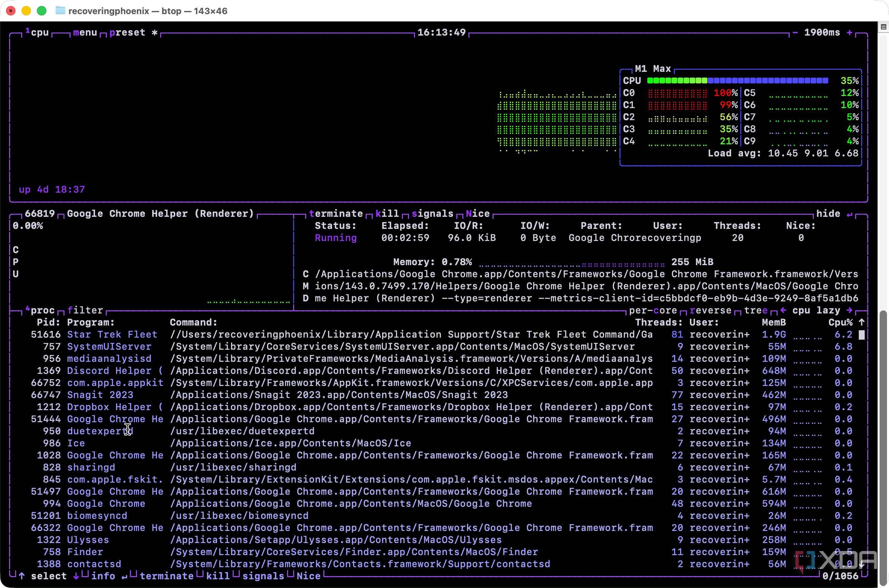Screen dimensions: 889x588
Task: Click the process list scrollbar handle
Action: point(861,335)
